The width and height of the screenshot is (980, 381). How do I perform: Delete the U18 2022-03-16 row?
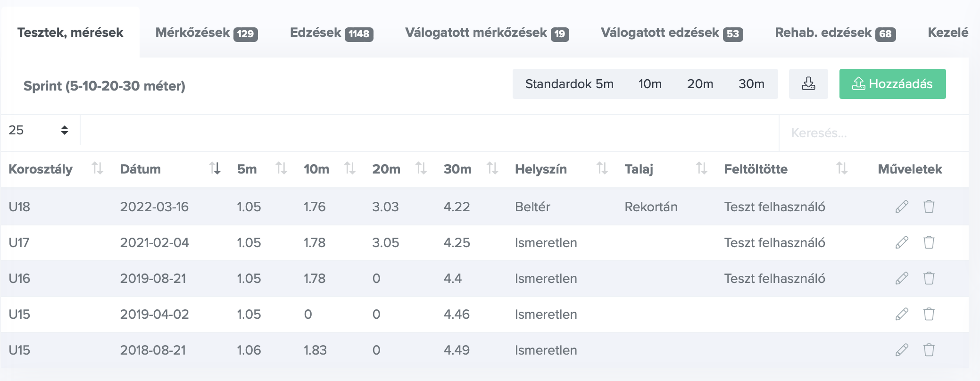[x=929, y=207]
